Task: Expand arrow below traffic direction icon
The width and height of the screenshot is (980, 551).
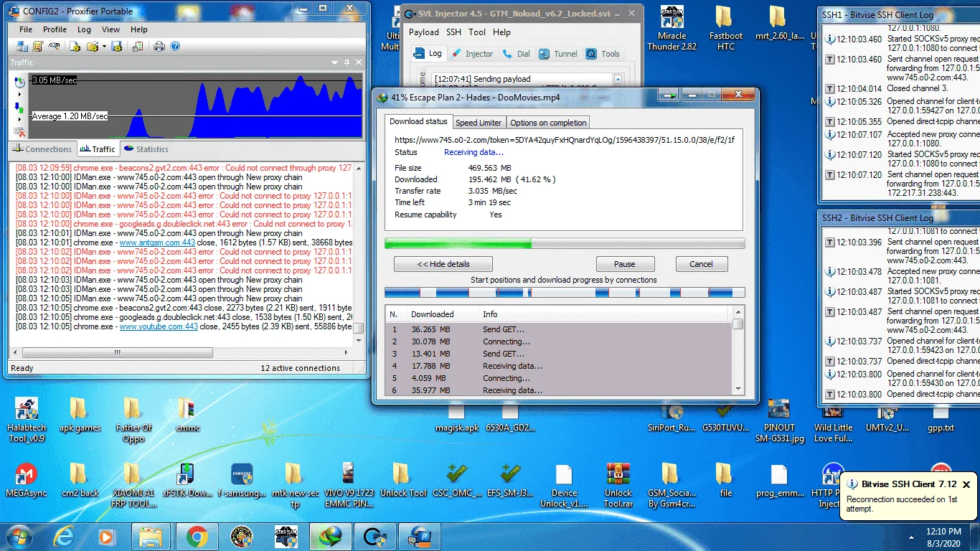Action: (19, 119)
